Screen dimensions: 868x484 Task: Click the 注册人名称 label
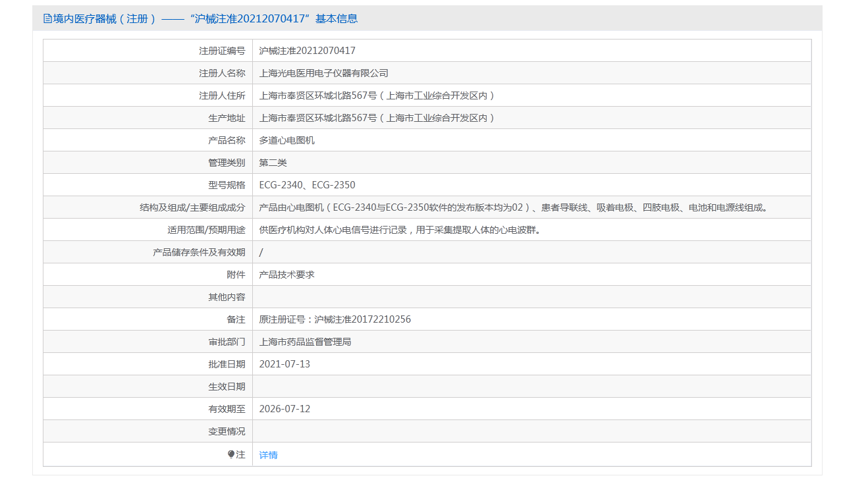[x=223, y=73]
